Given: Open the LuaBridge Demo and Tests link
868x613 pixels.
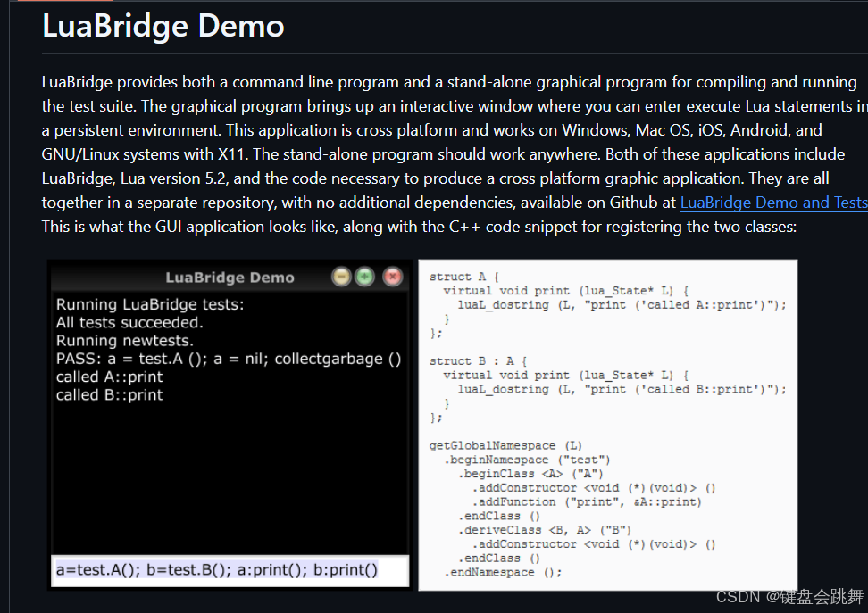Looking at the screenshot, I should pos(774,203).
